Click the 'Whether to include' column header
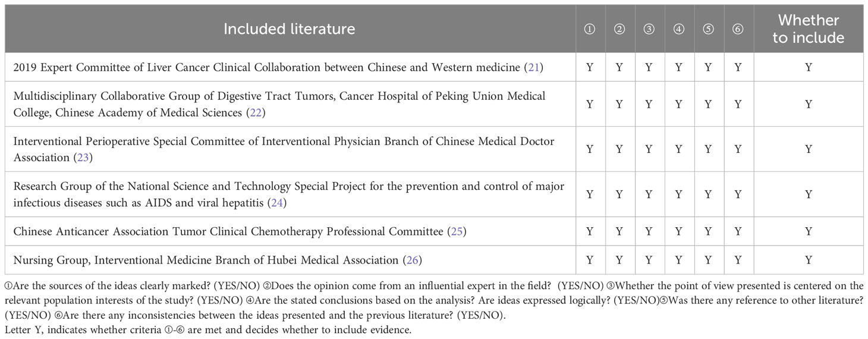The height and width of the screenshot is (339, 868). click(808, 29)
